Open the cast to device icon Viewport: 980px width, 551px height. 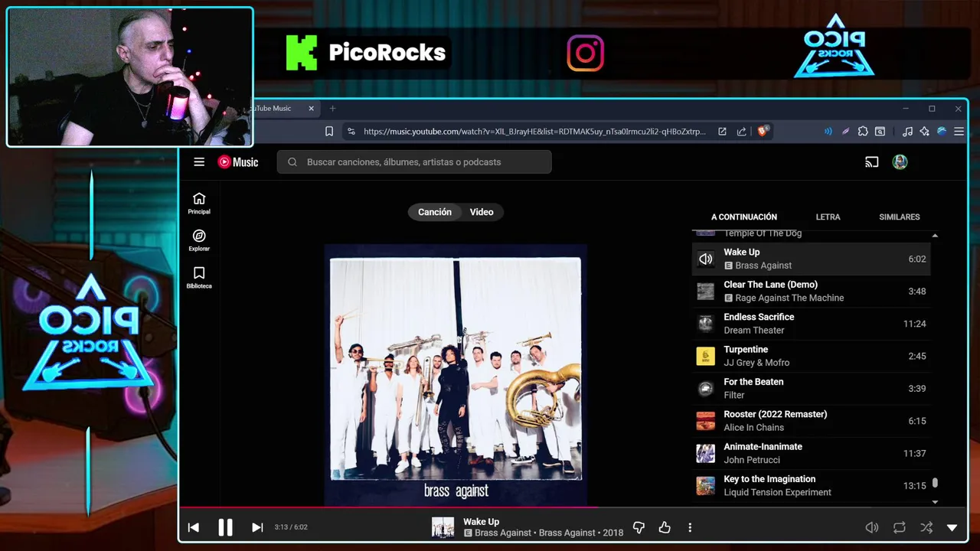pyautogui.click(x=871, y=161)
